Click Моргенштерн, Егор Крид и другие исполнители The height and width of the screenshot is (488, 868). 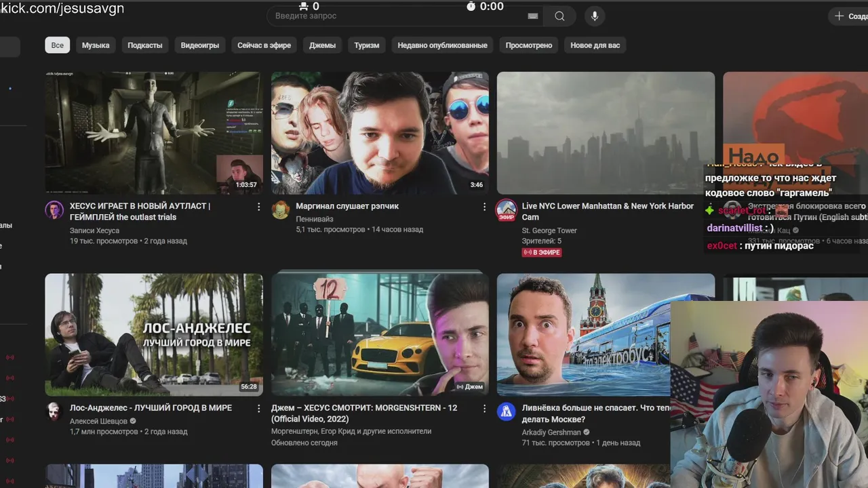pyautogui.click(x=351, y=431)
